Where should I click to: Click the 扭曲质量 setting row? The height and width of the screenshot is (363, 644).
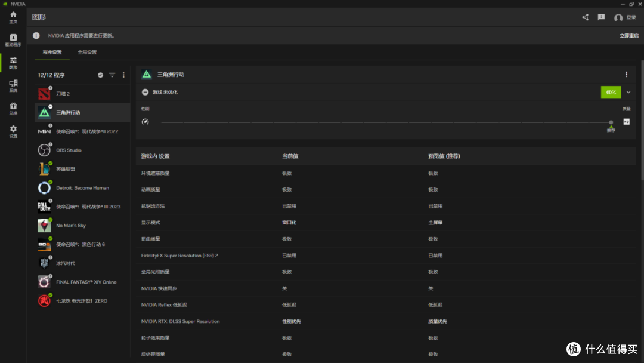click(386, 239)
